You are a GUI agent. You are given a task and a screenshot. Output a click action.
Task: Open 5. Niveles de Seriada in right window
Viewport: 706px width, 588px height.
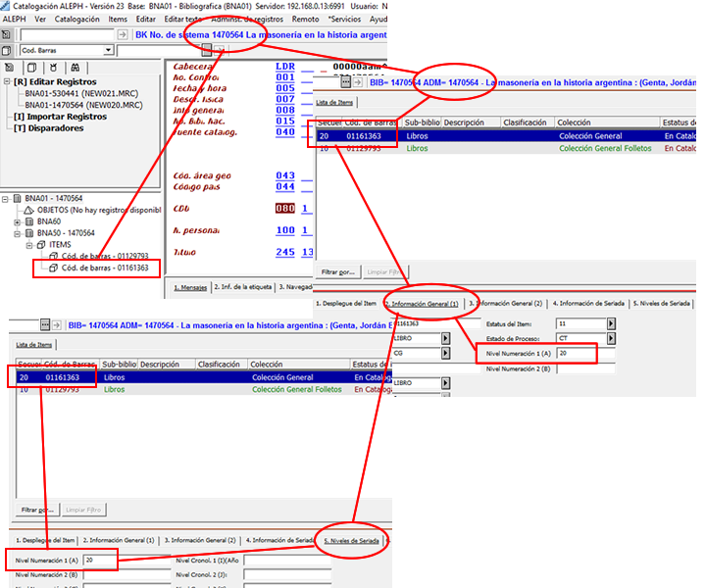[662, 303]
